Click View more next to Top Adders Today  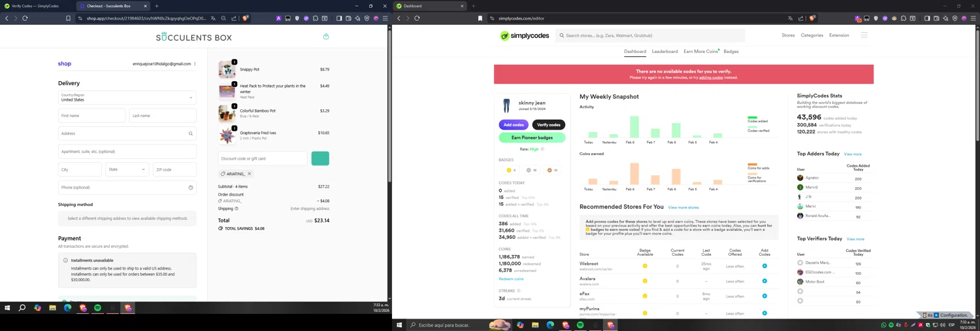pyautogui.click(x=853, y=154)
